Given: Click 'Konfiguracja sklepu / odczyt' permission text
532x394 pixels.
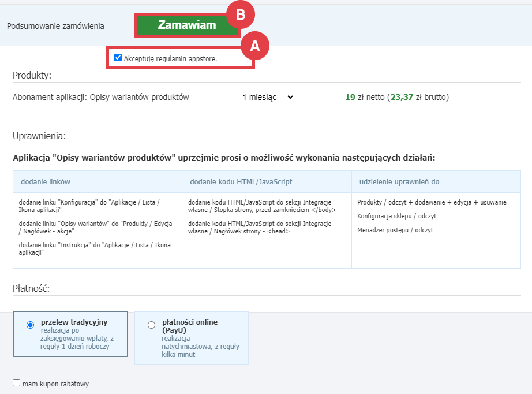Looking at the screenshot, I should [396, 217].
